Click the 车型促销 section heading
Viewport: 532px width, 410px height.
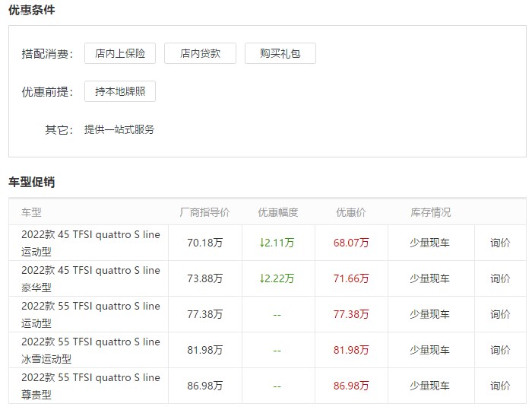point(32,182)
